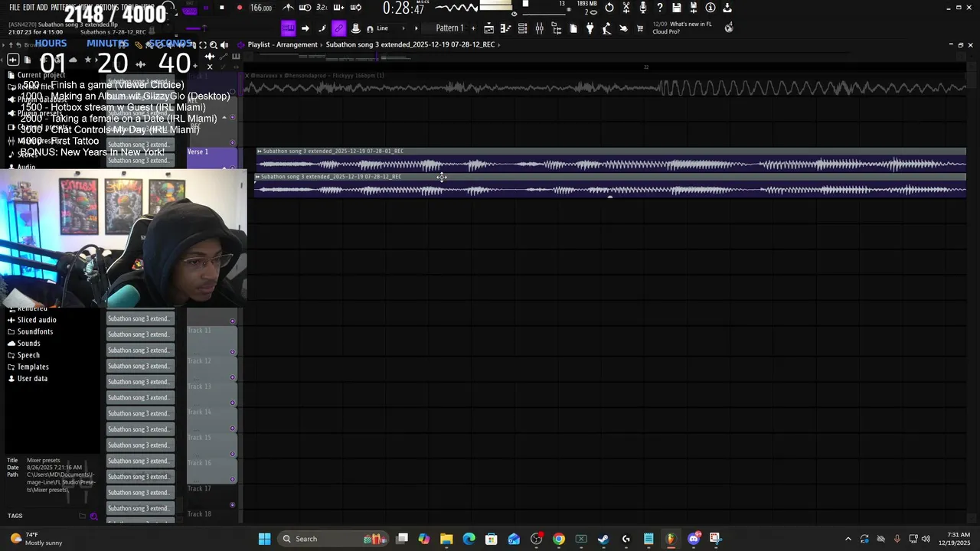Toggle the metronome icon
This screenshot has height=551, width=980.
tap(288, 8)
